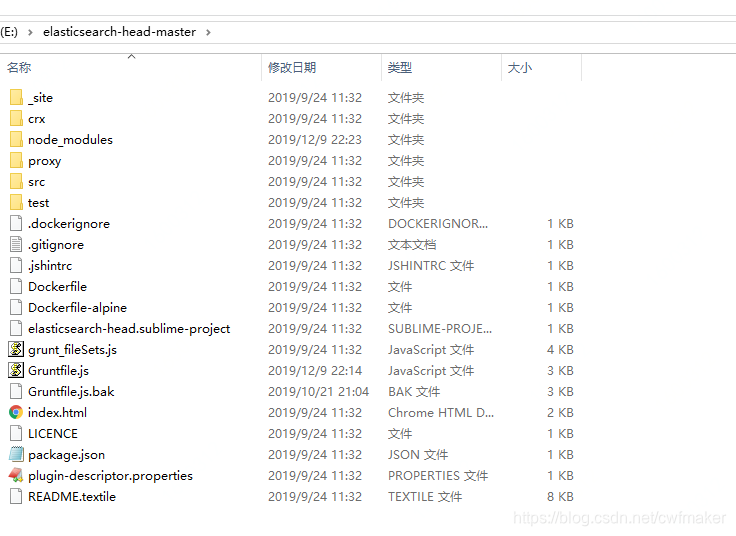Screen dimensions: 736x536
Task: Click the 2019/12/9 22:14 date of Gruntfile.js
Action: point(315,371)
